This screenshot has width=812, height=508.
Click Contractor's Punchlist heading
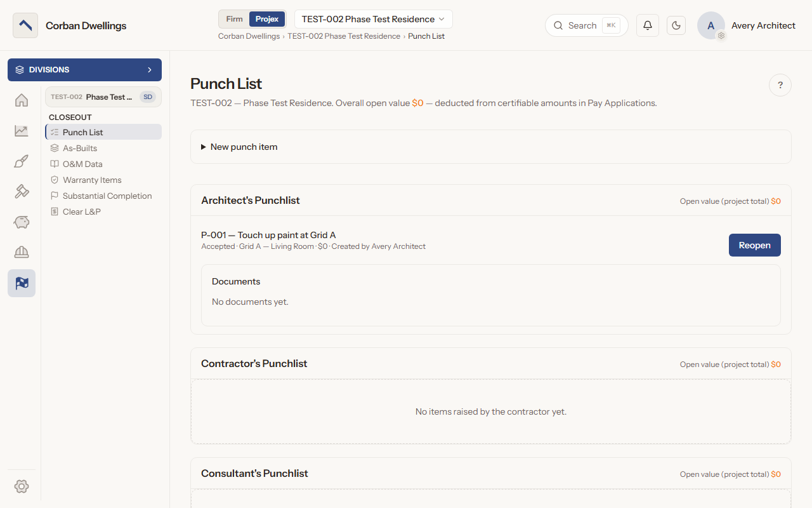coord(254,364)
